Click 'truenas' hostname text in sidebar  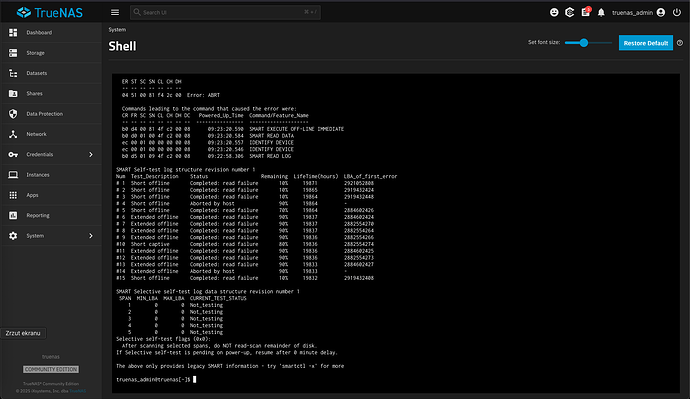[x=51, y=357]
